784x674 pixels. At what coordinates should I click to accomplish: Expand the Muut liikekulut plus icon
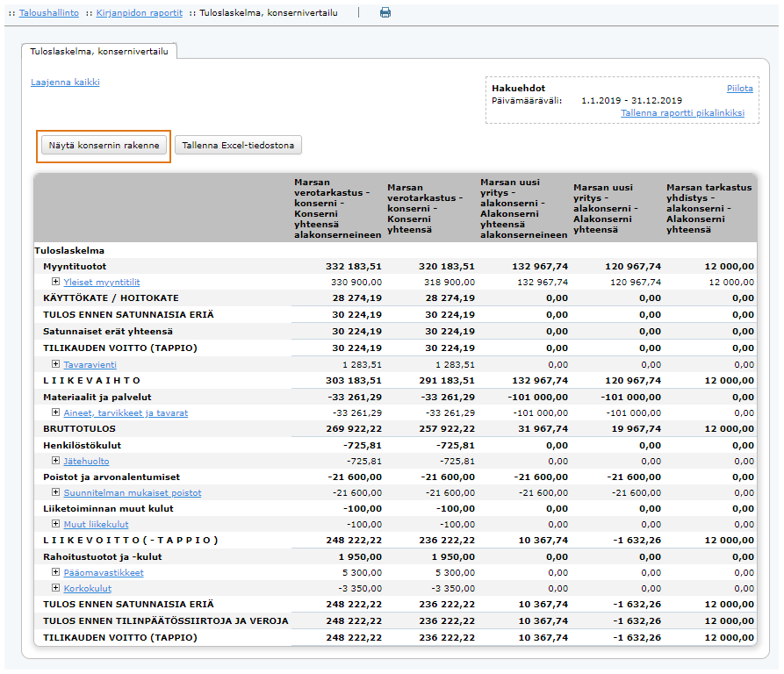click(56, 524)
